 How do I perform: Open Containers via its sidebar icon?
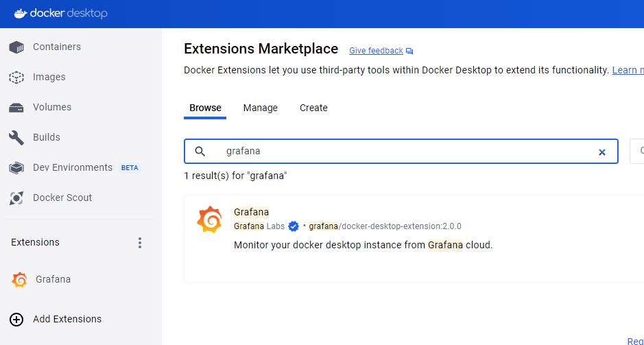[x=16, y=47]
